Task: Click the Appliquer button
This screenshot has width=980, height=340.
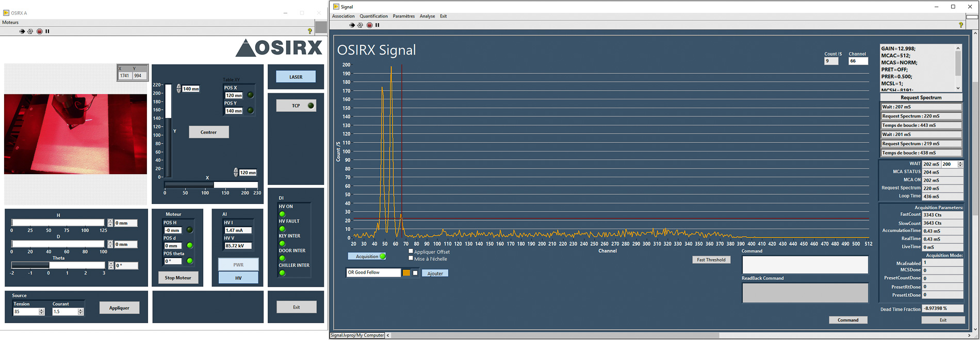Action: click(x=119, y=308)
